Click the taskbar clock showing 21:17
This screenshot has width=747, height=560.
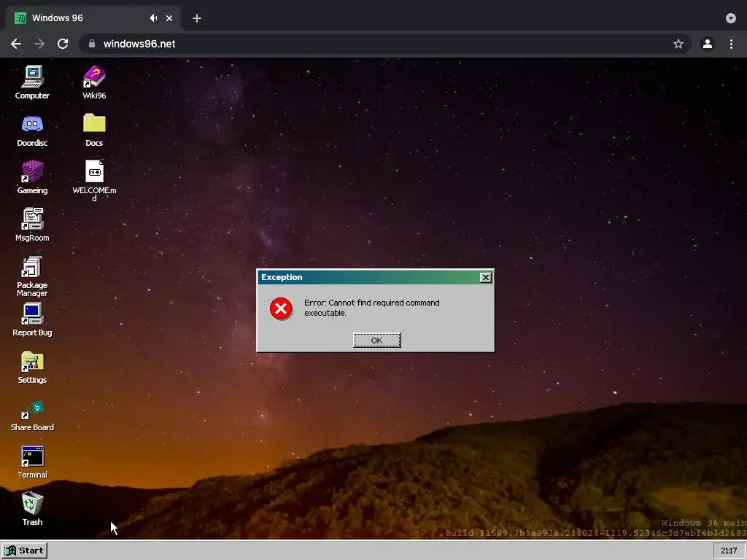(729, 551)
